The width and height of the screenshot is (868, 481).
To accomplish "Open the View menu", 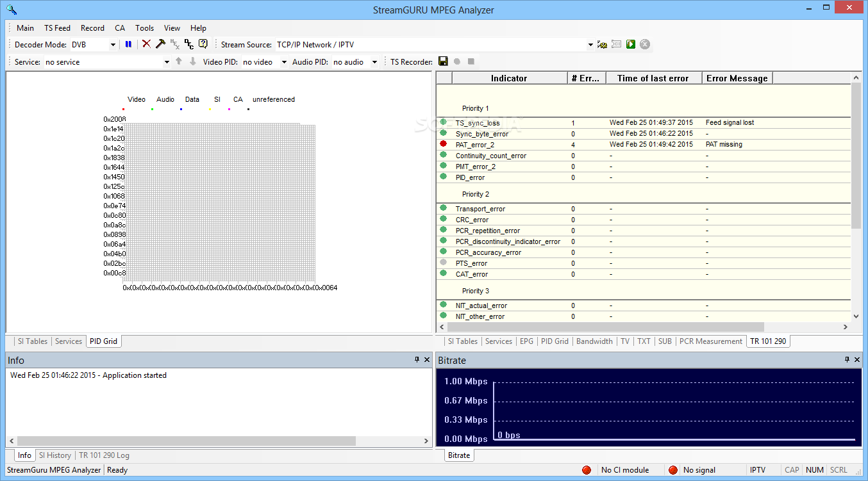I will 172,28.
